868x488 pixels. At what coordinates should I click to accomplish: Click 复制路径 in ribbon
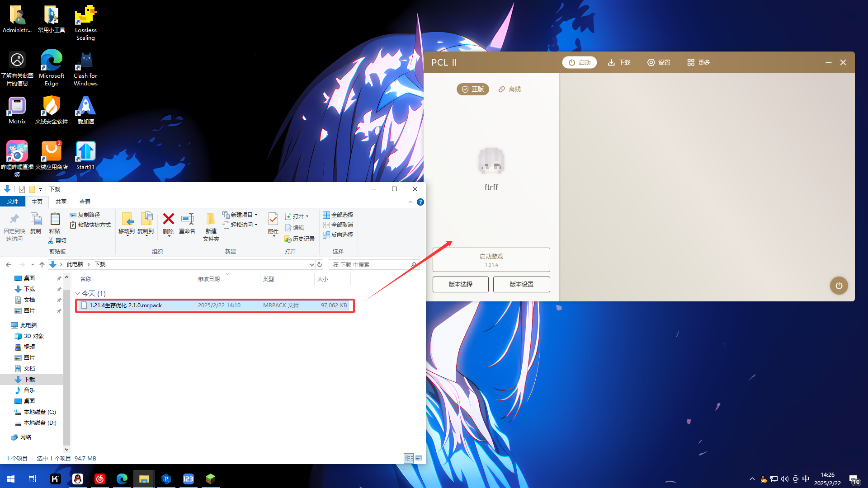(85, 215)
